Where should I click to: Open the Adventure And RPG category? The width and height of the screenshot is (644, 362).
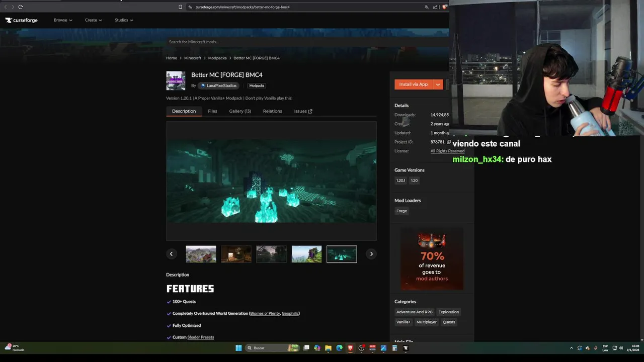pyautogui.click(x=415, y=312)
